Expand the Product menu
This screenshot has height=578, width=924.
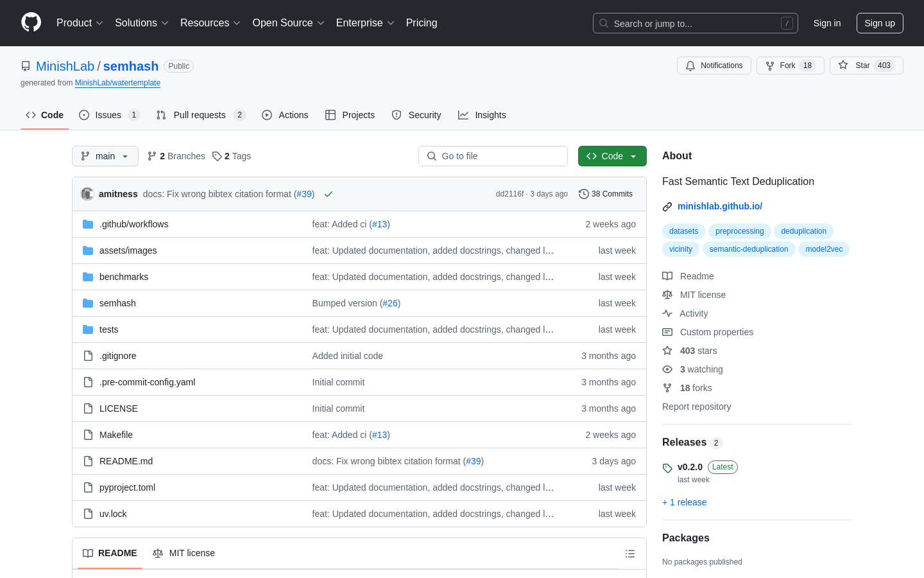[x=80, y=23]
